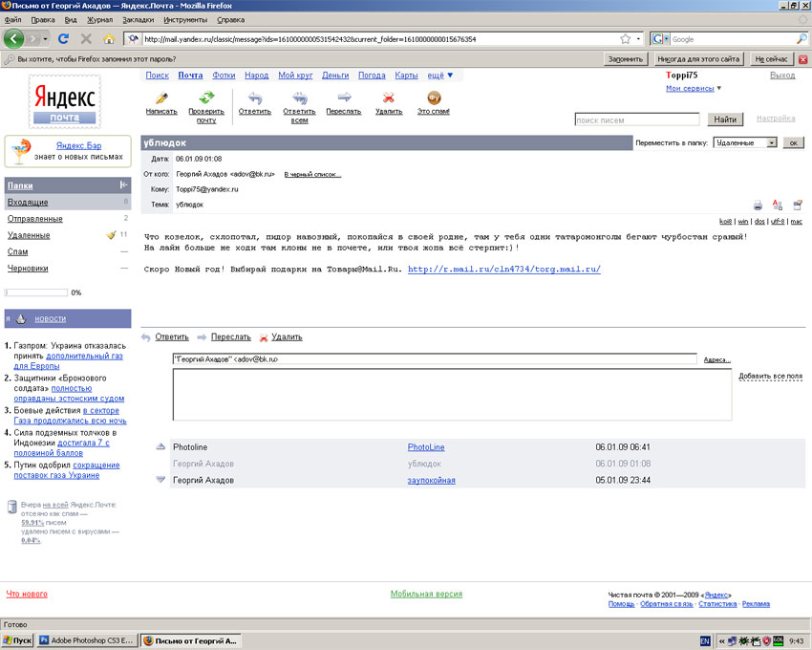Click the site identity icon in the address bar

click(133, 39)
